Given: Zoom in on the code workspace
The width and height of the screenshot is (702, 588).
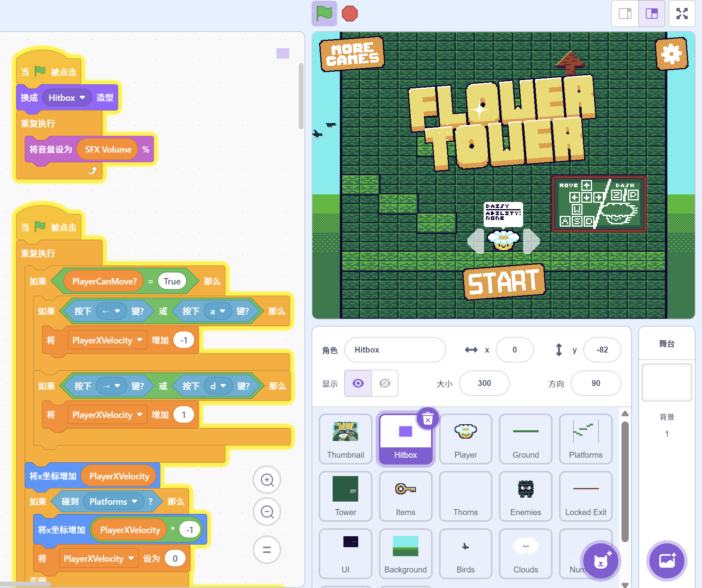Looking at the screenshot, I should 267,480.
